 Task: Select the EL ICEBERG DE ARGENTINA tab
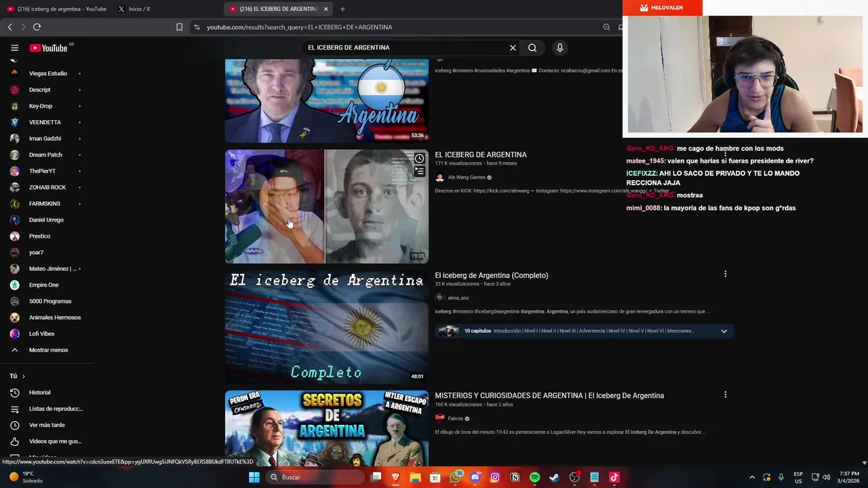[274, 9]
